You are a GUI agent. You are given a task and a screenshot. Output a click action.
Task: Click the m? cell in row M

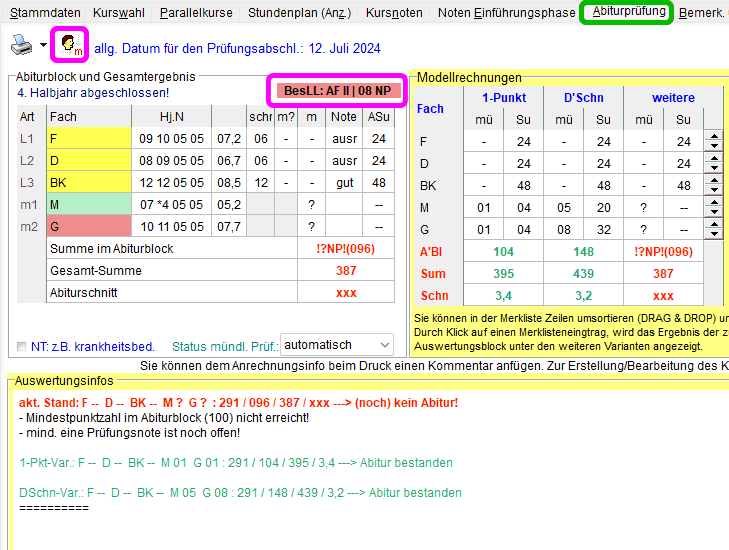coord(286,205)
